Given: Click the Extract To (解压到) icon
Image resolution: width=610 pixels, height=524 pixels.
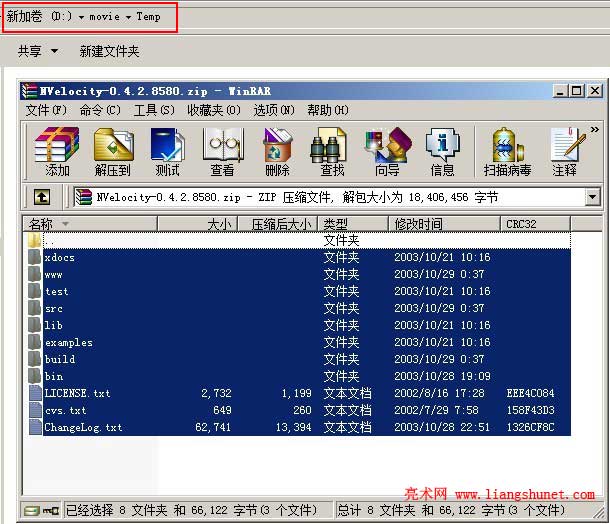Looking at the screenshot, I should point(113,145).
